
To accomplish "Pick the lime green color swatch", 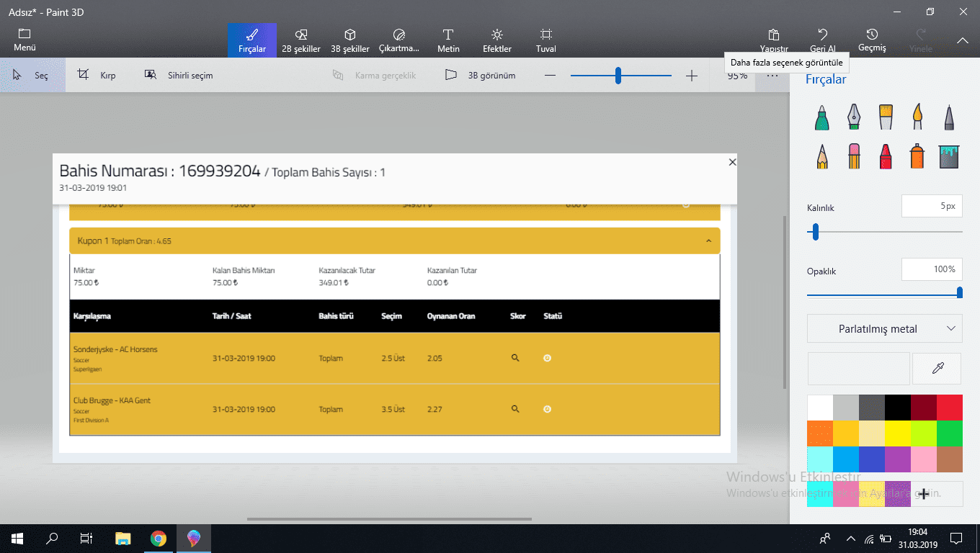I will (924, 433).
